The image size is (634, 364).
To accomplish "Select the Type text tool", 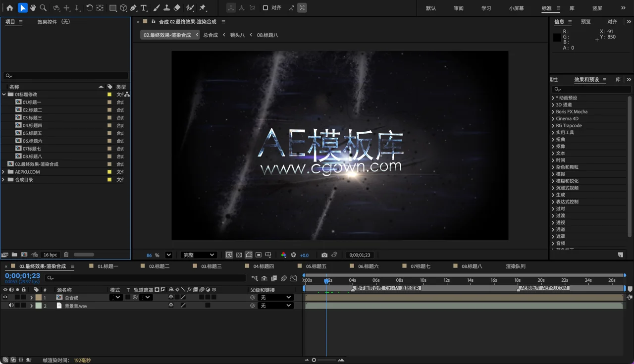I will click(144, 8).
